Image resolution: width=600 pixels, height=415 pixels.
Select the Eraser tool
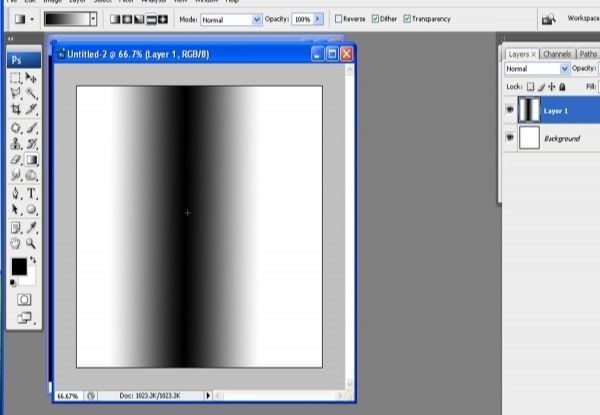15,159
